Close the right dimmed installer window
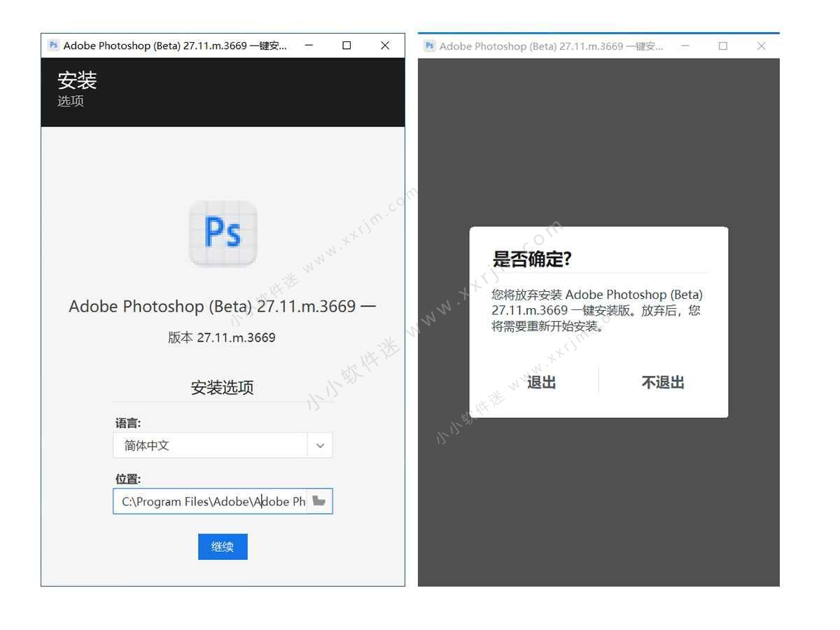This screenshot has width=840, height=630. tap(762, 46)
